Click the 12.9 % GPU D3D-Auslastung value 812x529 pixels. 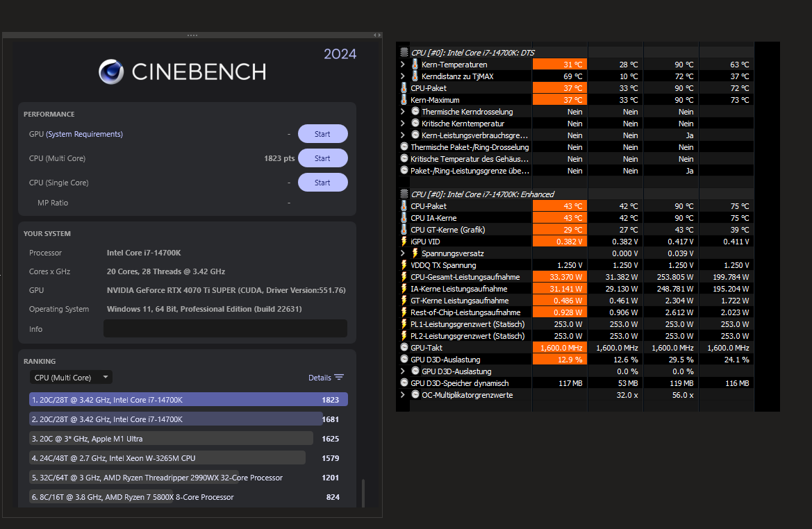(x=560, y=360)
